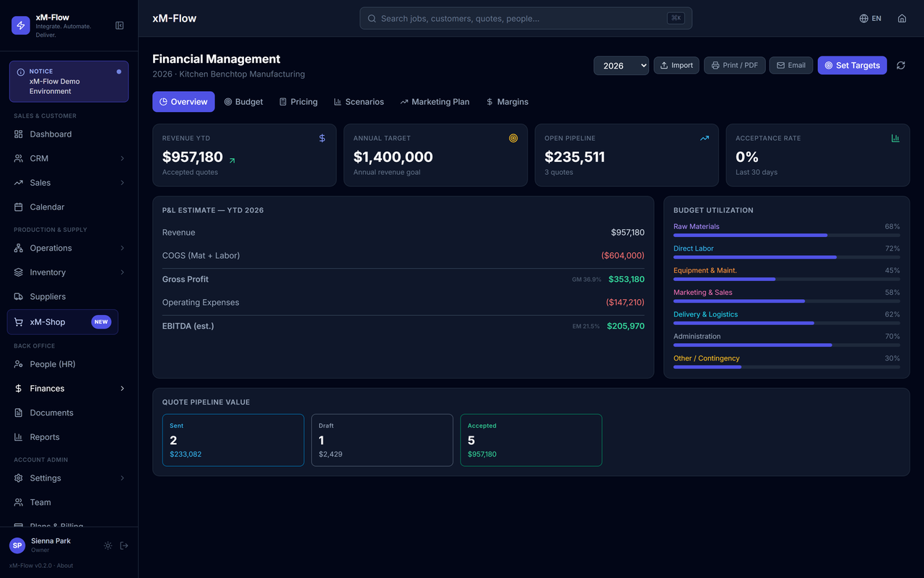Screen dimensions: 924x578
Task: Click the Marketing & Sales label
Action: tap(703, 293)
